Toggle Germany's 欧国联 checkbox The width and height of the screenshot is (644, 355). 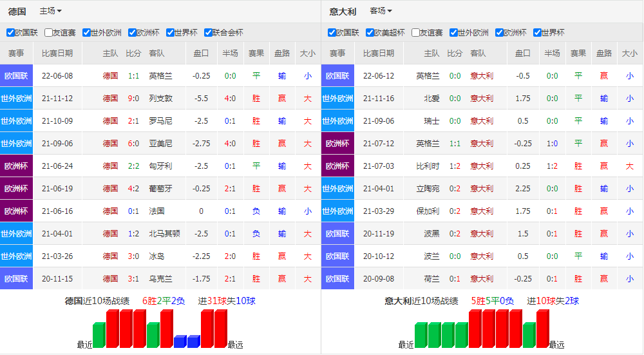[x=11, y=32]
